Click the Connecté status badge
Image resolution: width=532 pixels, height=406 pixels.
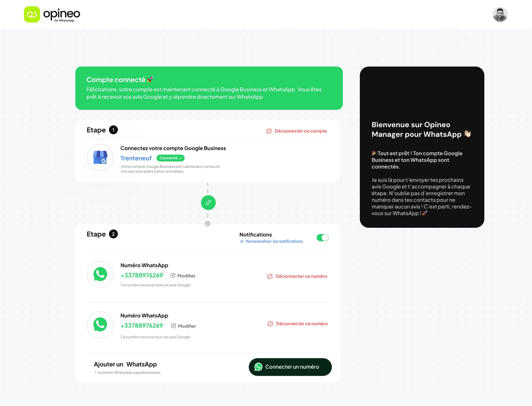(x=170, y=158)
